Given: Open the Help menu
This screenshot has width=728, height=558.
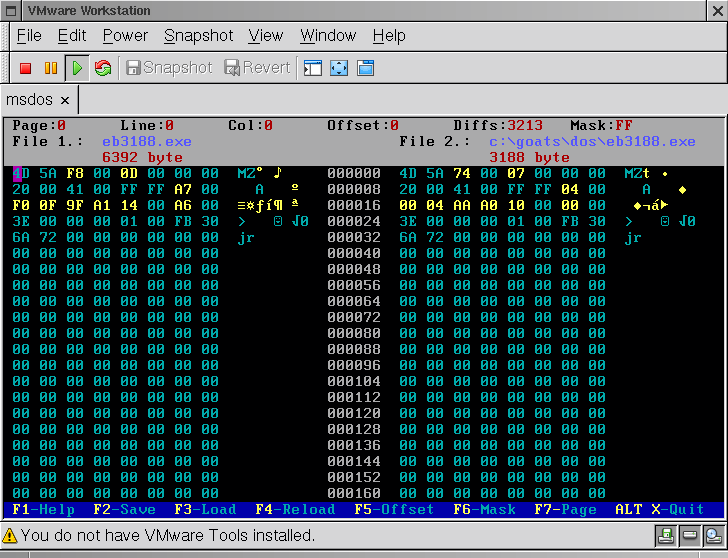Looking at the screenshot, I should [389, 35].
